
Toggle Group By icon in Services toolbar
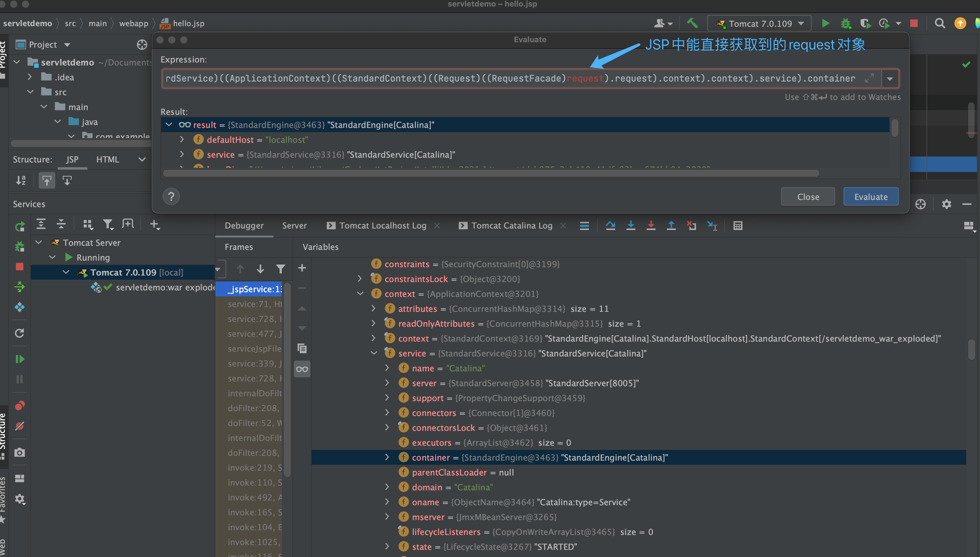click(88, 224)
